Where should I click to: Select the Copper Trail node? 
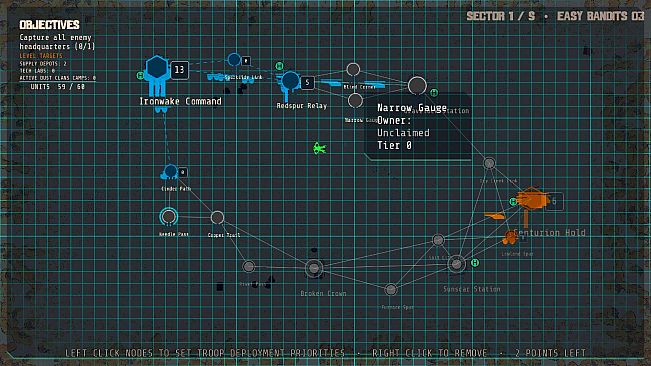[x=217, y=217]
